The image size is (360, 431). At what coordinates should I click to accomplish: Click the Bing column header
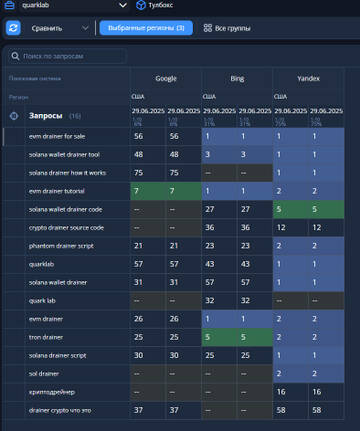click(237, 79)
